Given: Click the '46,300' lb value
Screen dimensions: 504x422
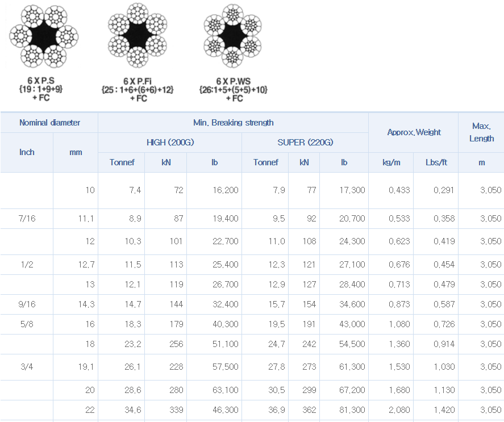Looking at the screenshot, I should 226,410.
